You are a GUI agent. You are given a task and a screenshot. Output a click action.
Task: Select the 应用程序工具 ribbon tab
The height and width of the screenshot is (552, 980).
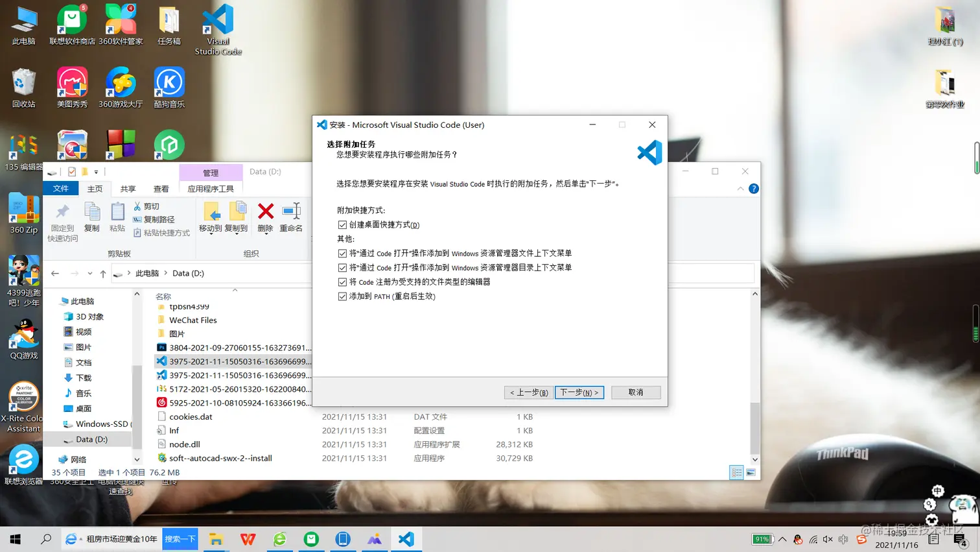click(211, 189)
